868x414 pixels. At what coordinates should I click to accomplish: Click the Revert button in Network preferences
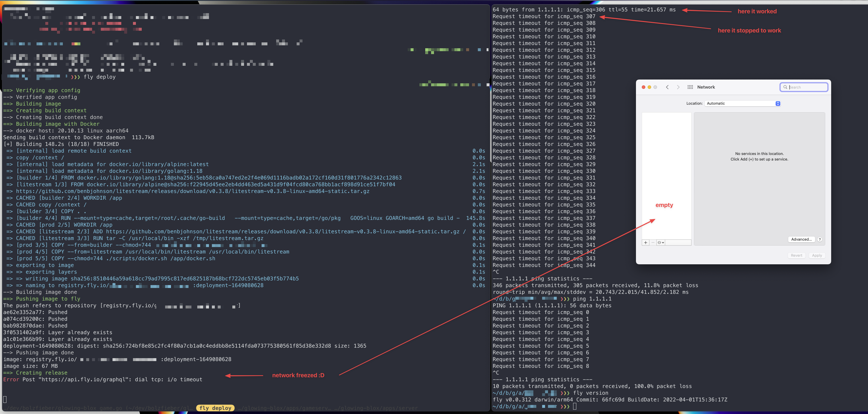click(x=797, y=255)
